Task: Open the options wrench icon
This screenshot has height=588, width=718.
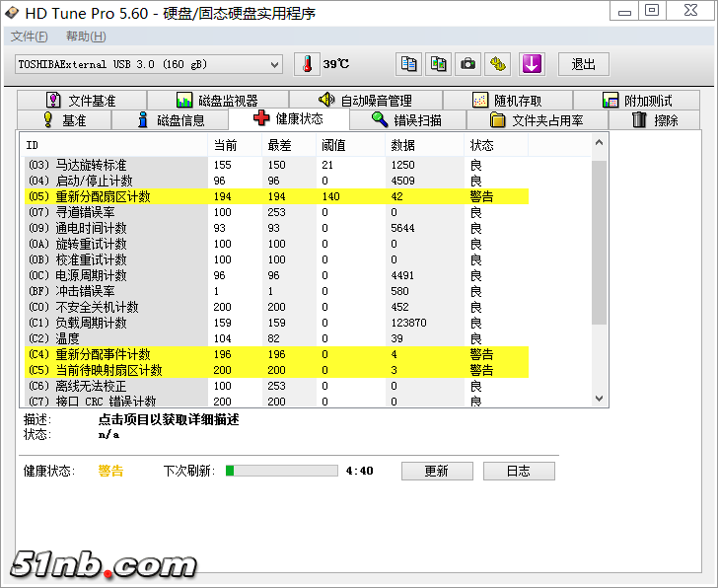Action: [498, 64]
